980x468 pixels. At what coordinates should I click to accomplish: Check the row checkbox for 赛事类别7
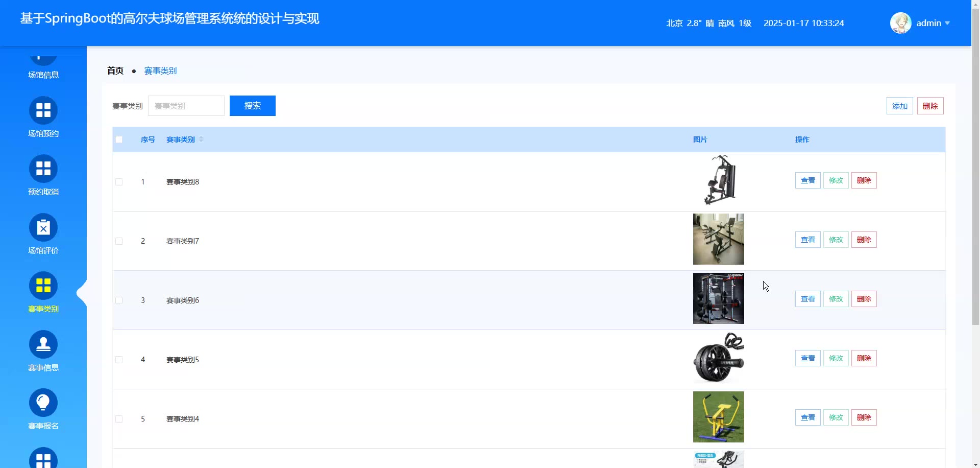tap(119, 241)
